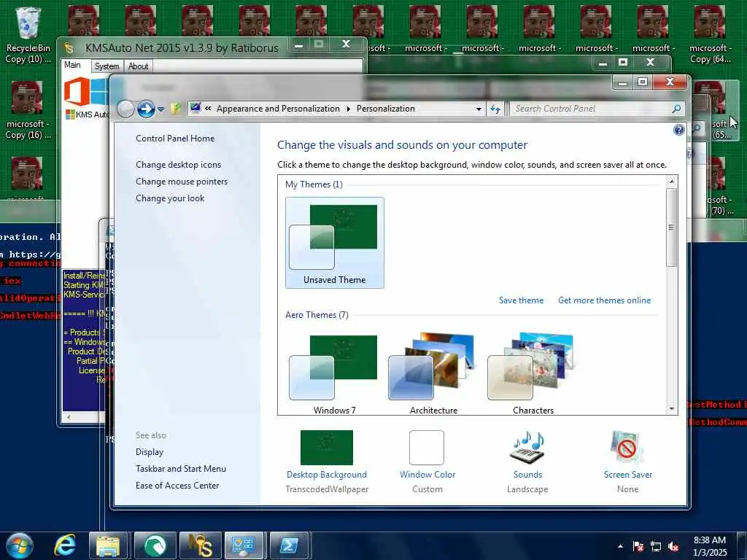Image resolution: width=747 pixels, height=560 pixels.
Task: Open Control Panel Home link
Action: click(x=175, y=139)
